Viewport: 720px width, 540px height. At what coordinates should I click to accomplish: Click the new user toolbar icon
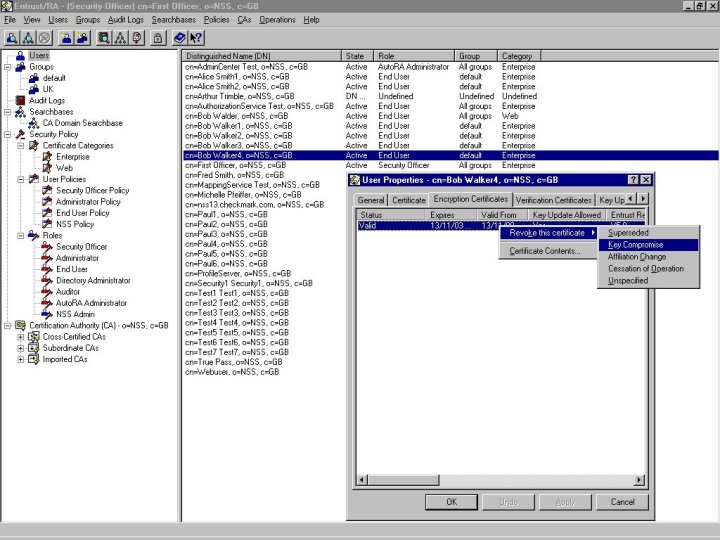point(66,38)
